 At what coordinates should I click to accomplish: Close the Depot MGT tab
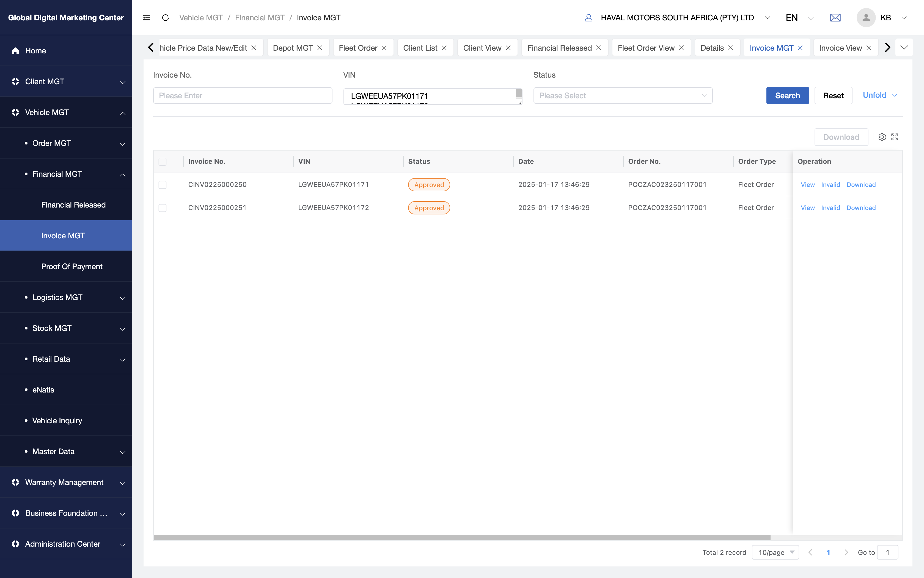[320, 48]
